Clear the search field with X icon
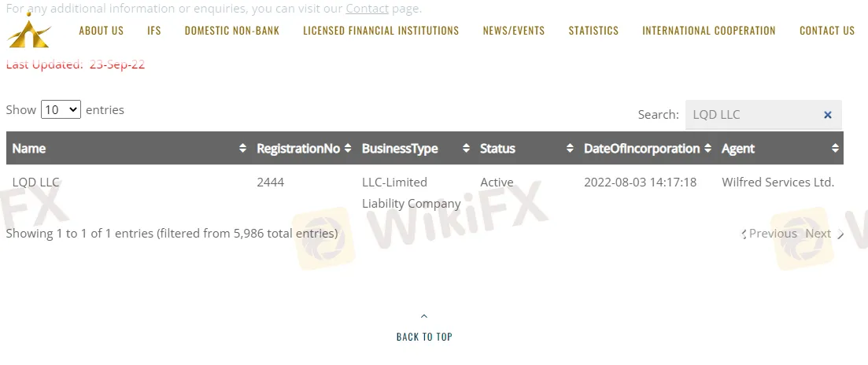 [827, 115]
